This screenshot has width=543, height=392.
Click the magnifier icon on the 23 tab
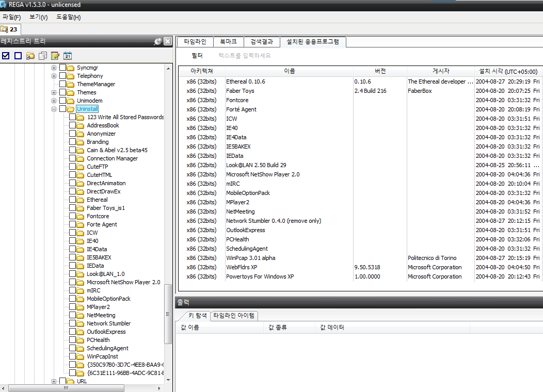pos(4,29)
